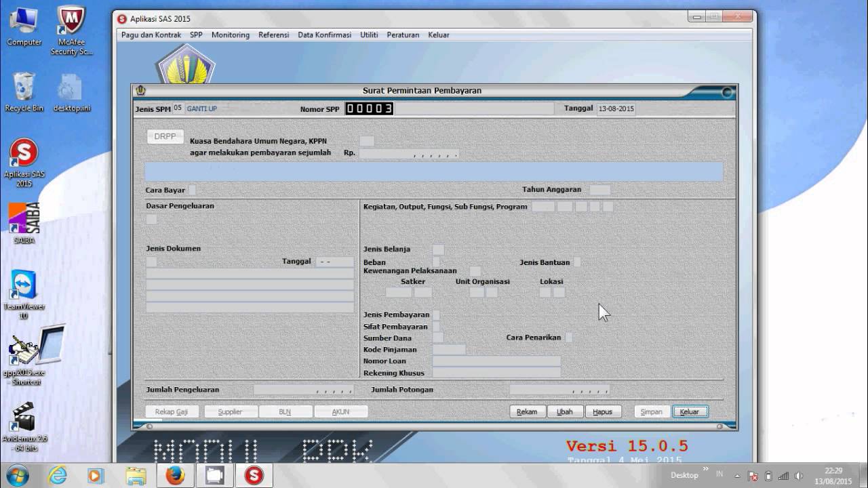Show hidden tray icons arrow
Viewport: 868px width, 488px height.
click(737, 476)
